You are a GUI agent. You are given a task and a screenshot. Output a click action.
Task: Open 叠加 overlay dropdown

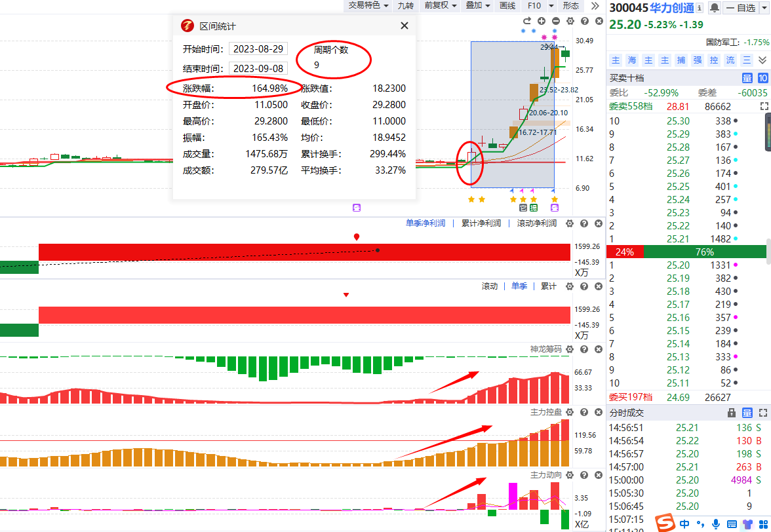pos(478,5)
